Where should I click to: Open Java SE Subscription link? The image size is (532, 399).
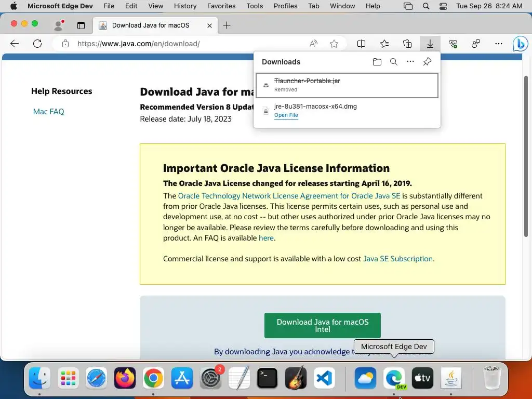[x=397, y=259]
